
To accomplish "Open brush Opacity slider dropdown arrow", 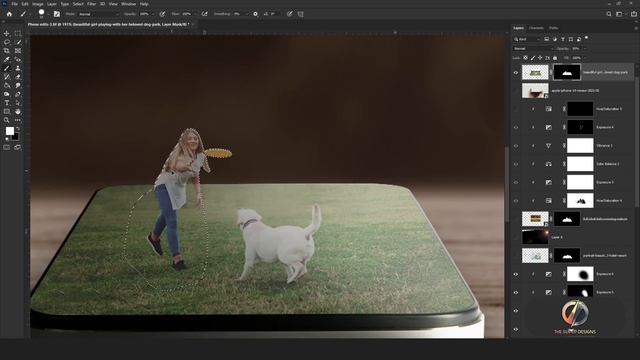I will 154,14.
